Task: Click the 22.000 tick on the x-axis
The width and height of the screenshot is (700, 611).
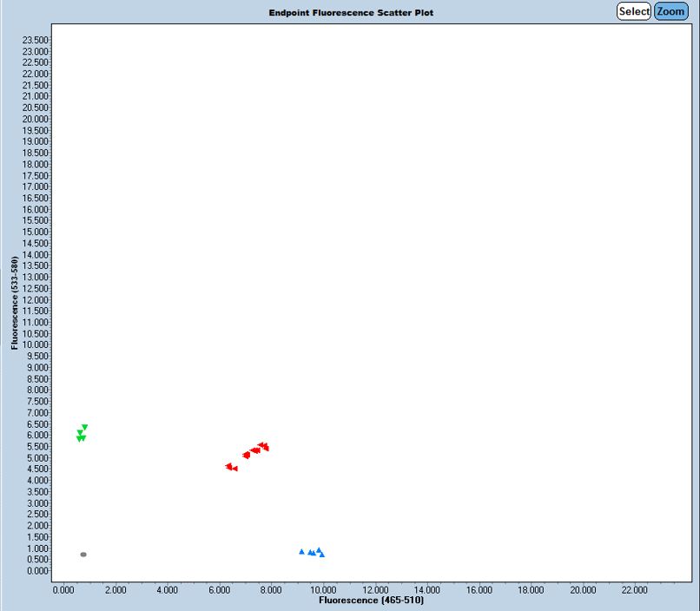Action: click(x=635, y=589)
